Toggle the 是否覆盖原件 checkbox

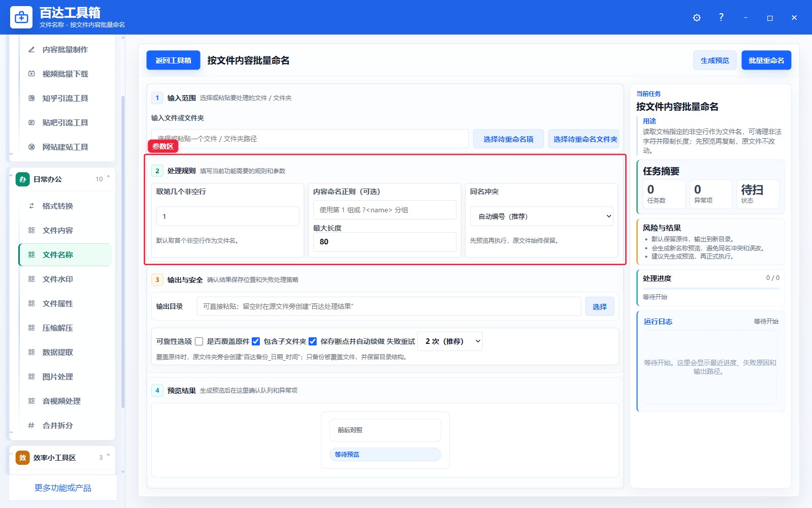pos(199,341)
